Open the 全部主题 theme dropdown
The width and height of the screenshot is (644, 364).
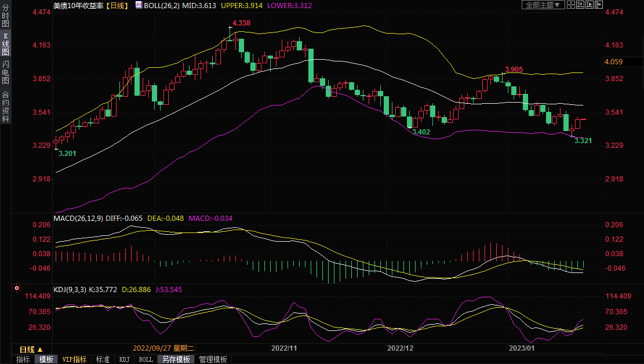543,5
